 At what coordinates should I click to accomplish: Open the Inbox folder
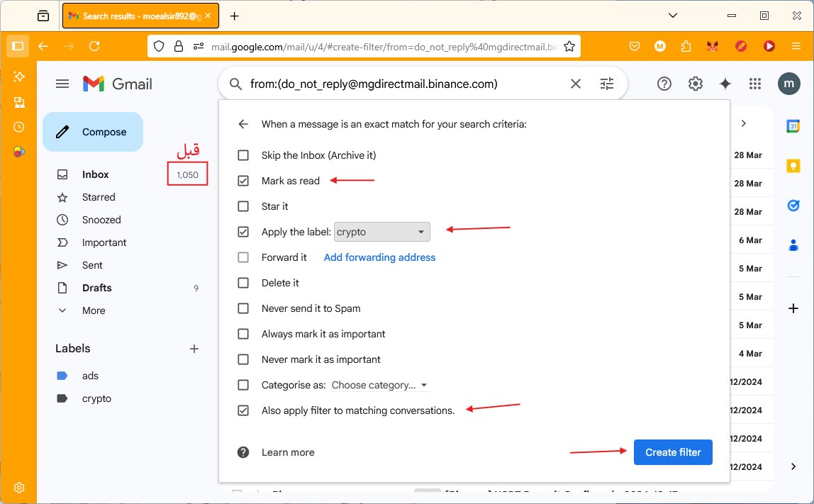point(95,174)
